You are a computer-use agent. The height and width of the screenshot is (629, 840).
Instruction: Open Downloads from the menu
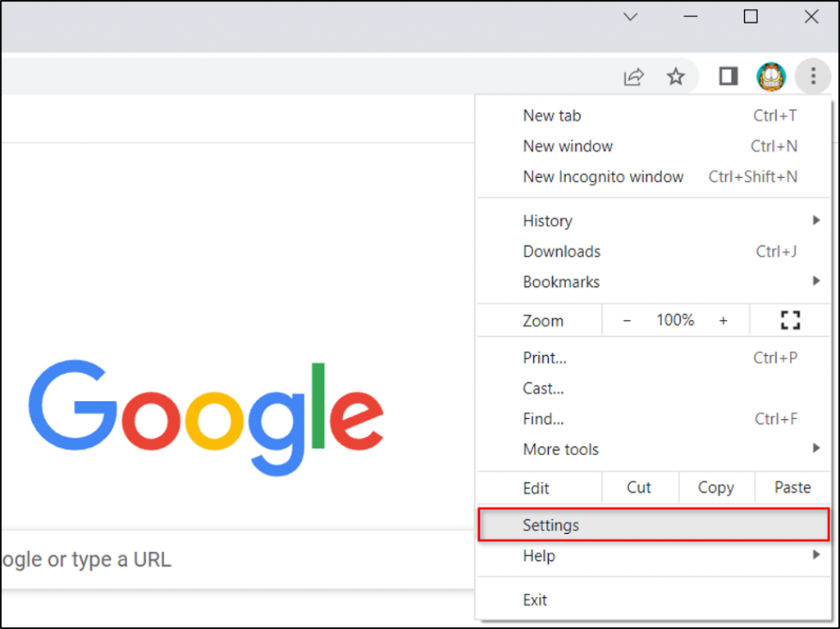coord(561,251)
